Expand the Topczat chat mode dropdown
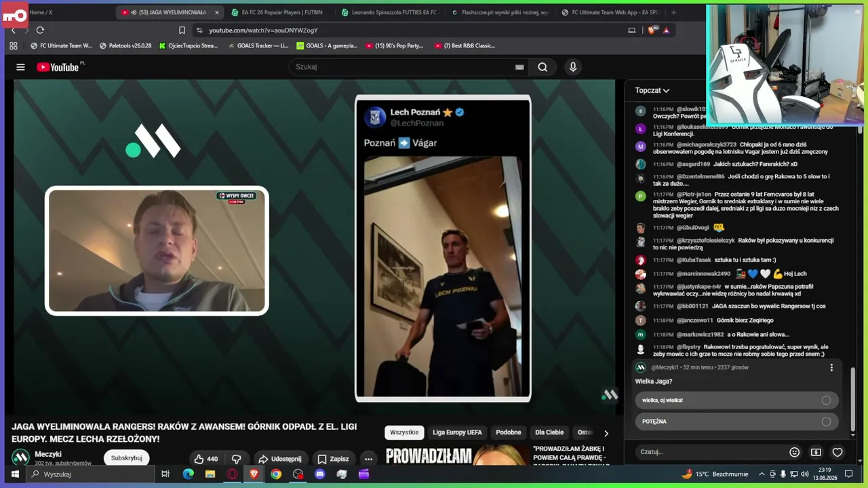 (652, 90)
